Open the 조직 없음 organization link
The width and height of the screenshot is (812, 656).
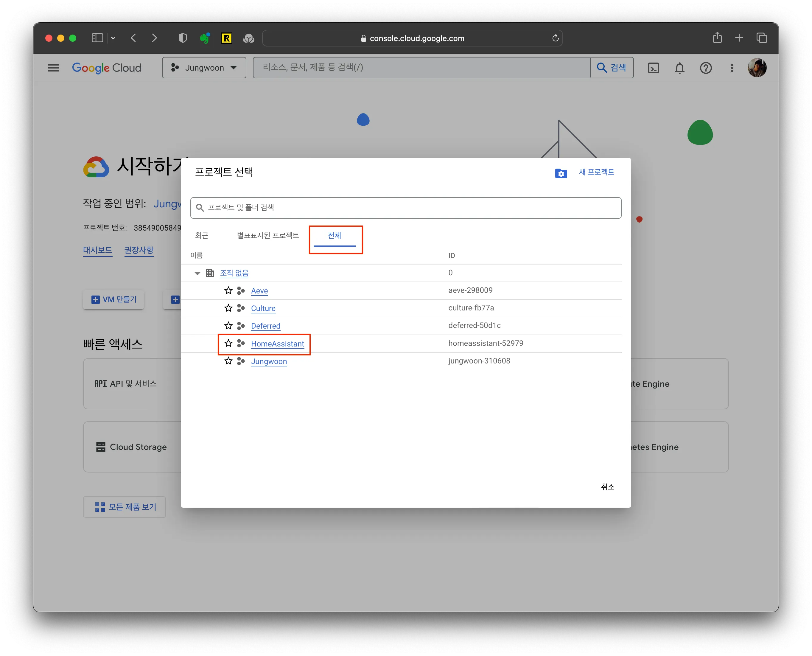click(x=234, y=273)
